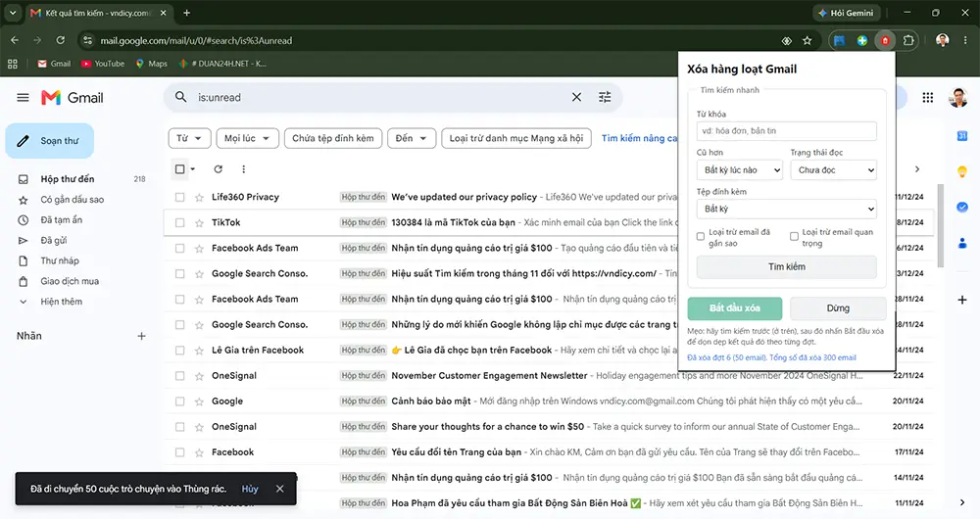Image resolution: width=980 pixels, height=519 pixels.
Task: Open the three-dot more options menu
Action: [244, 168]
